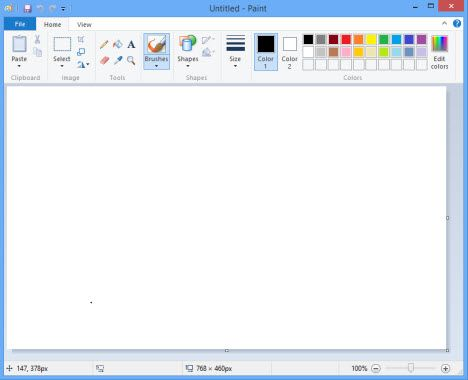Click the Paint application icon in title bar
The width and height of the screenshot is (468, 380).
coord(9,8)
